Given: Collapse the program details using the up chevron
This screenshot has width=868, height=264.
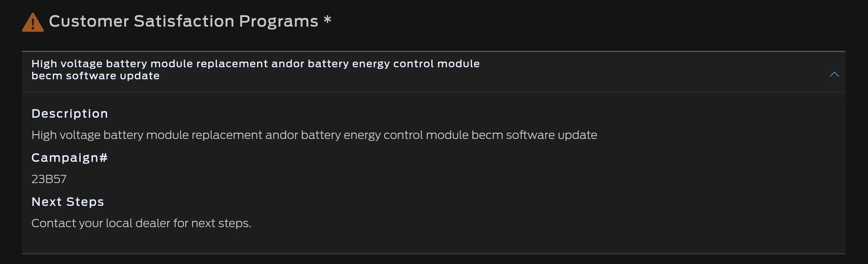Looking at the screenshot, I should [x=834, y=75].
